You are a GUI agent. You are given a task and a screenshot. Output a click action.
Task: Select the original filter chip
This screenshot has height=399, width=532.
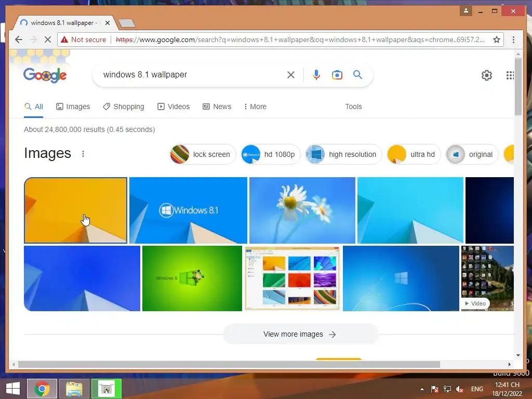(x=472, y=154)
